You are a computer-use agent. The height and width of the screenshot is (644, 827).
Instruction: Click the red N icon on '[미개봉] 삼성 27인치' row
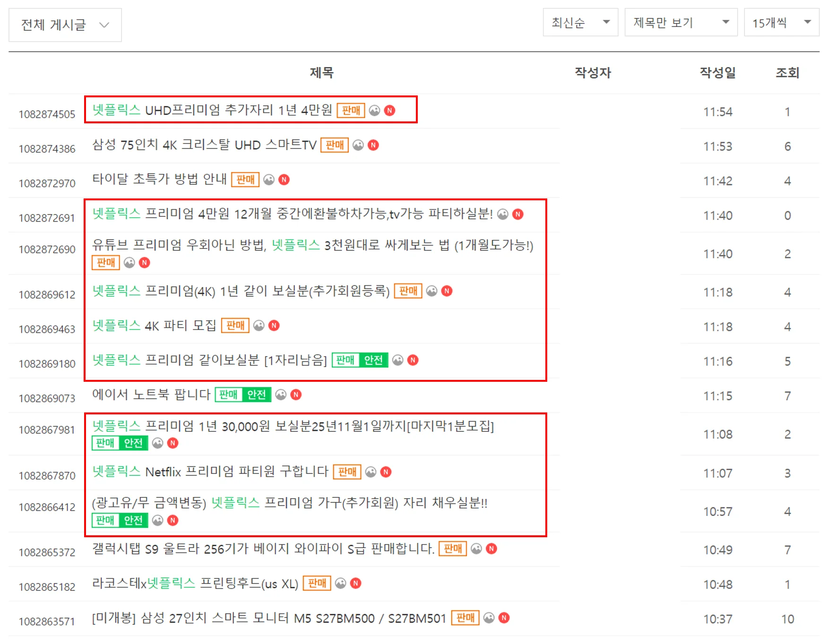(504, 618)
